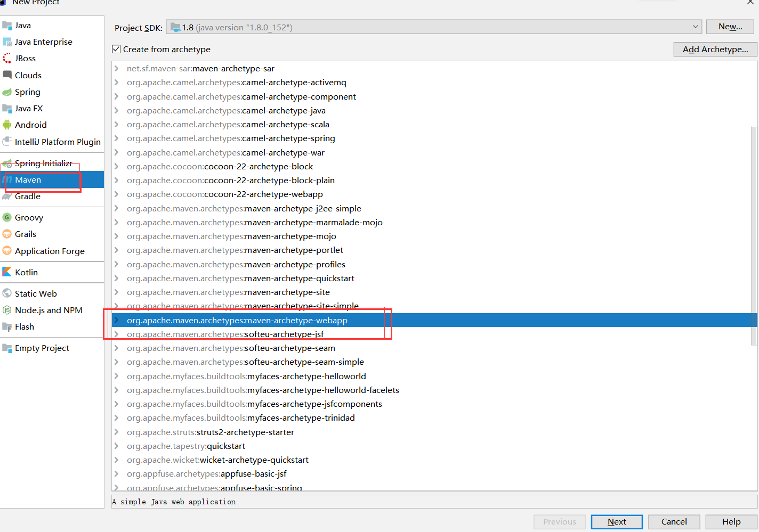Select maven-archetype-mojo archetype
The width and height of the screenshot is (759, 532).
coord(231,236)
